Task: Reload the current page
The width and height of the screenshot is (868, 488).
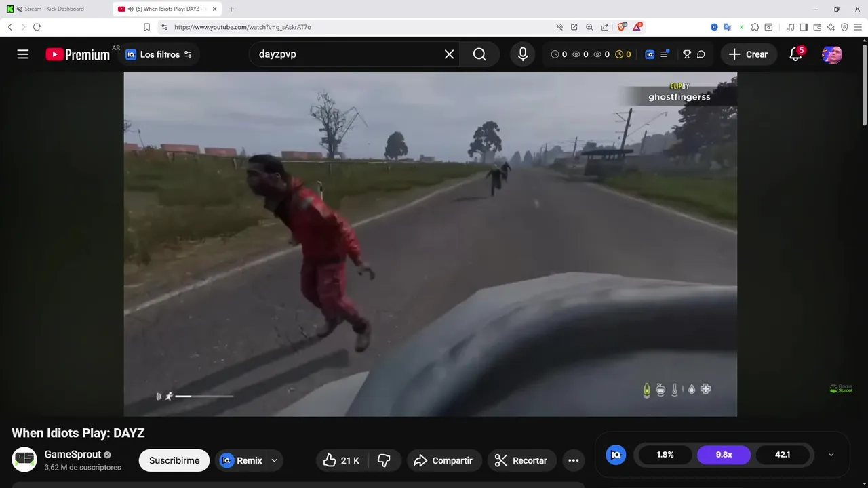Action: coord(37,27)
